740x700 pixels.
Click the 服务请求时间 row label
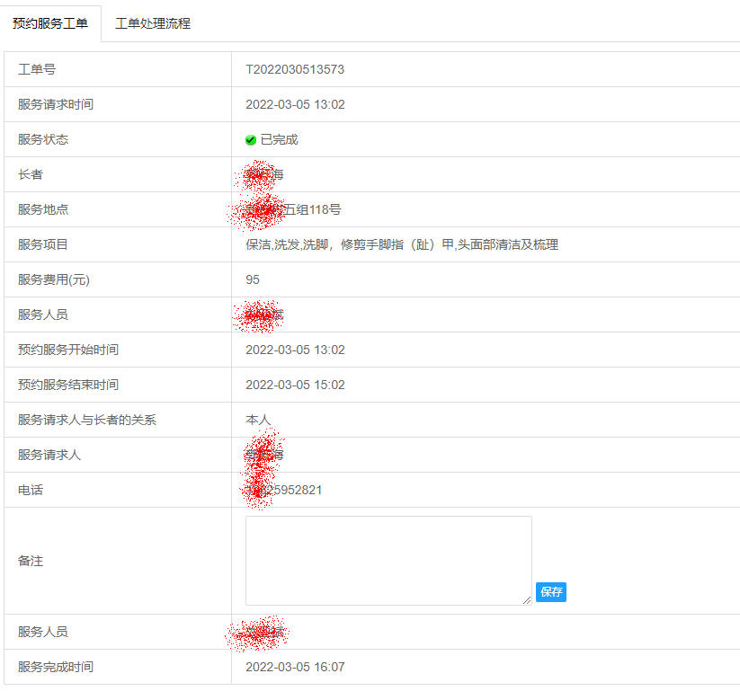click(x=56, y=104)
